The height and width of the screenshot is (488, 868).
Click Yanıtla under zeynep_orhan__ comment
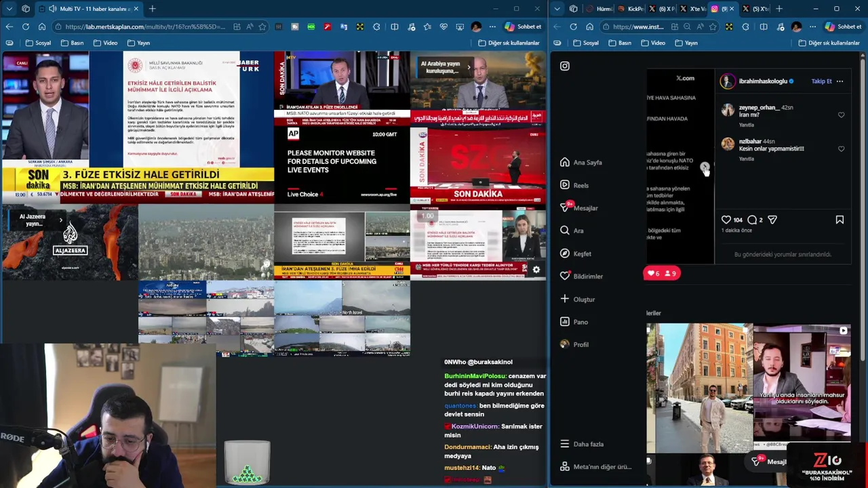(746, 125)
